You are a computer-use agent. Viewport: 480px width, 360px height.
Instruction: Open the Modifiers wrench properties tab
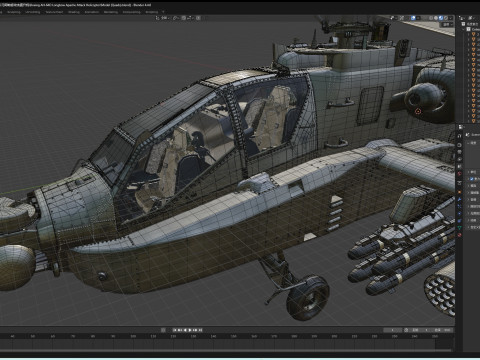click(459, 199)
